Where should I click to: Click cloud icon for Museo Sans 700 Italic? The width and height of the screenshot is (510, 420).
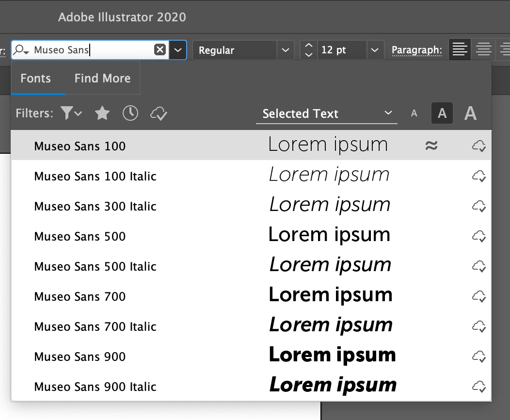pos(479,326)
